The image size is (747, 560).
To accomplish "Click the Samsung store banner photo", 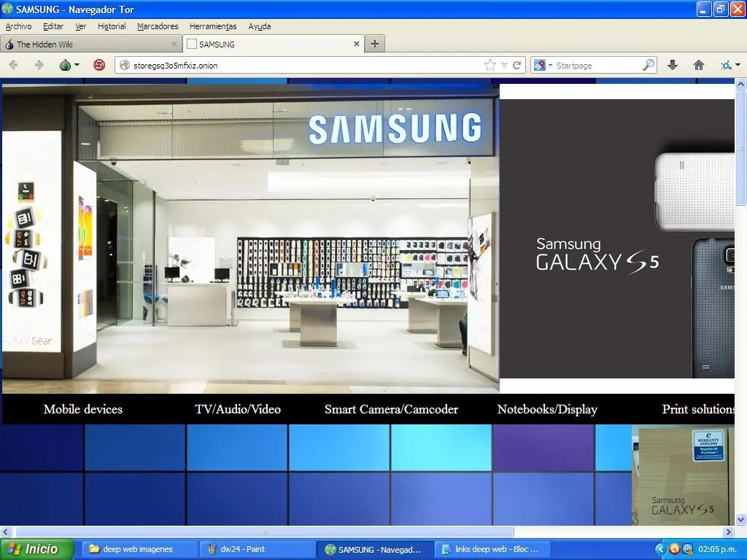I will pyautogui.click(x=251, y=238).
